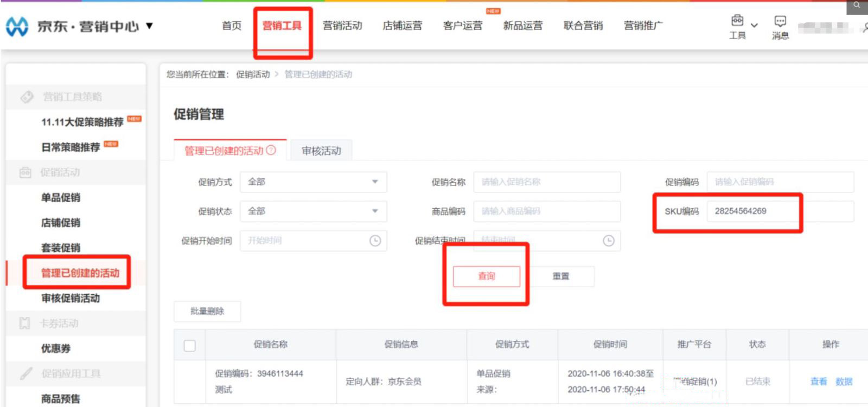Click the 数据 link in the table row
This screenshot has height=407, width=868.
[844, 382]
